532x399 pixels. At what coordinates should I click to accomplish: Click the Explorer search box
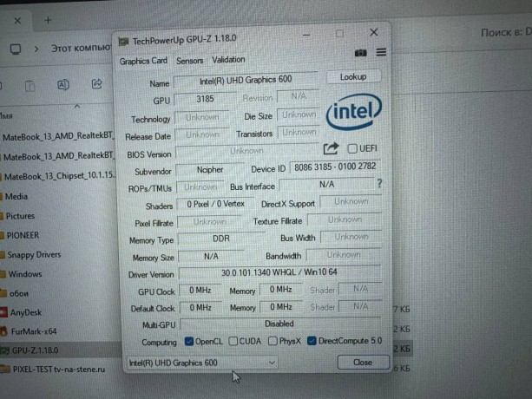[504, 33]
